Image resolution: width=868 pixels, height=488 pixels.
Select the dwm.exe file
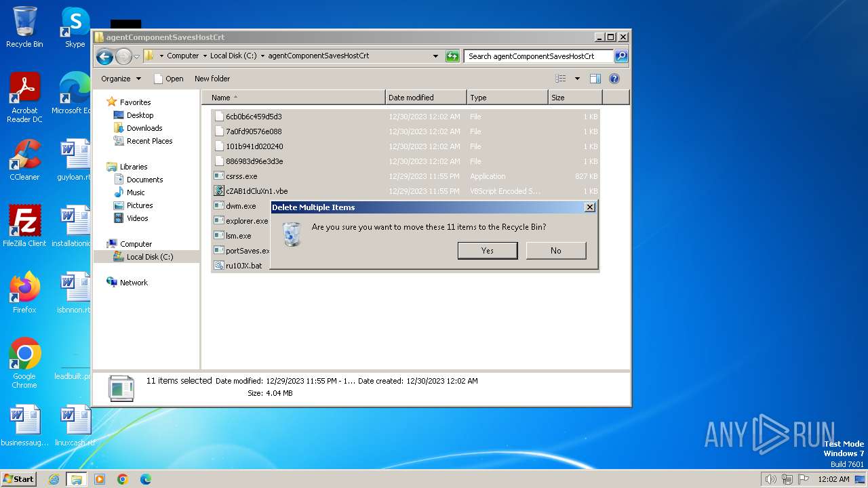[241, 206]
